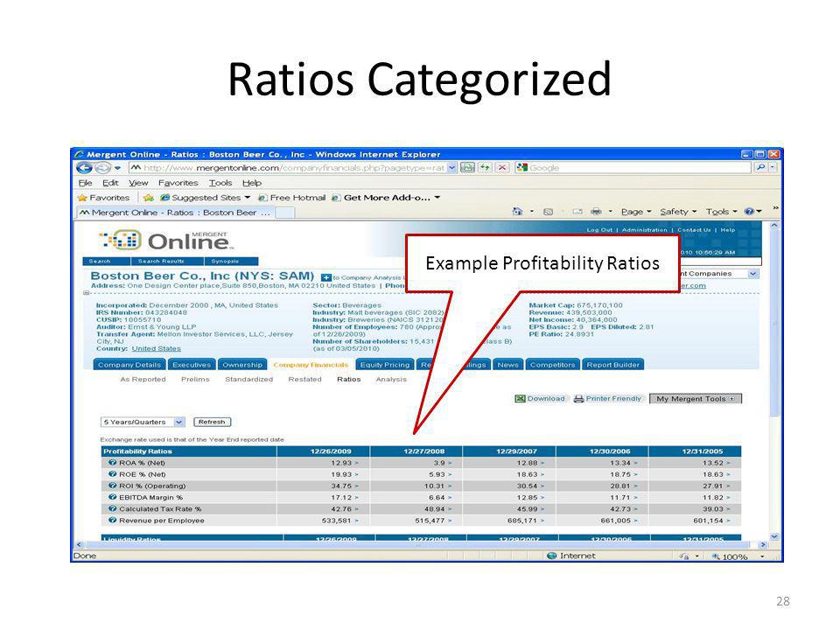This screenshot has height=630, width=840.
Task: Select the Standardized sub-tab
Action: pyautogui.click(x=248, y=379)
